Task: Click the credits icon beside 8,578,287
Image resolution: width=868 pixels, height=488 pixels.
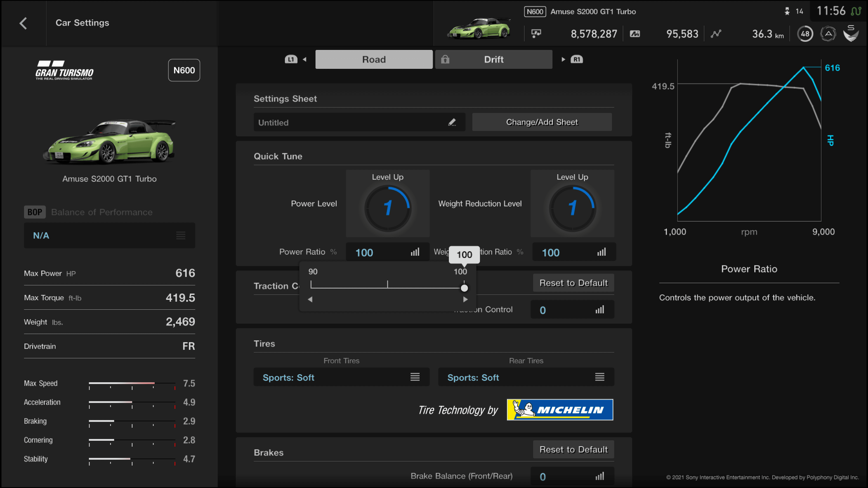Action: tap(536, 34)
